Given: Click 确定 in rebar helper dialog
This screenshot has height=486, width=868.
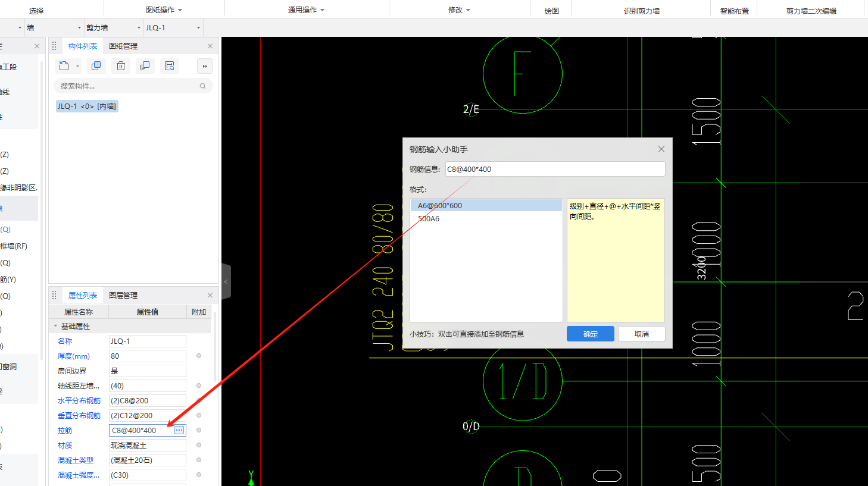Looking at the screenshot, I should (x=591, y=334).
